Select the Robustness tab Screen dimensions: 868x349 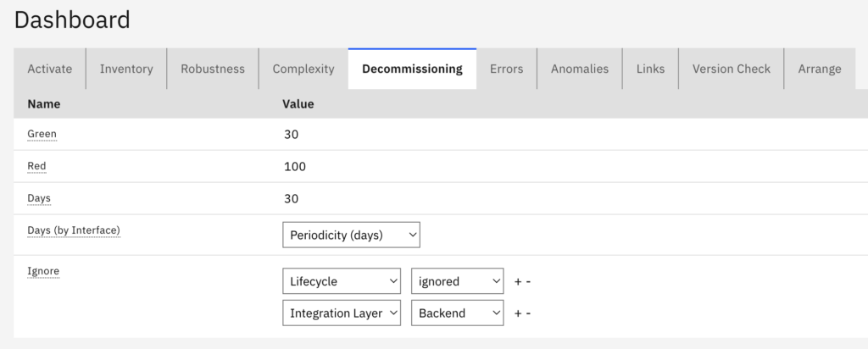coord(213,69)
